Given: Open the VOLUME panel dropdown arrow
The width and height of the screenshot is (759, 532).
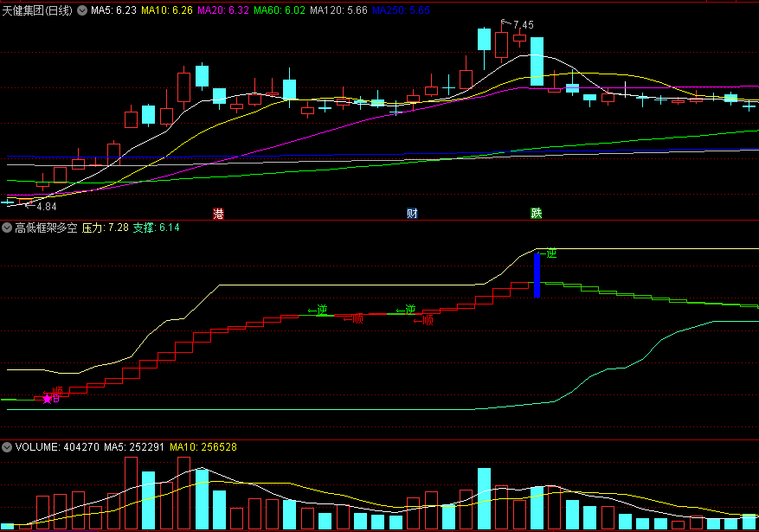Looking at the screenshot, I should (7, 447).
